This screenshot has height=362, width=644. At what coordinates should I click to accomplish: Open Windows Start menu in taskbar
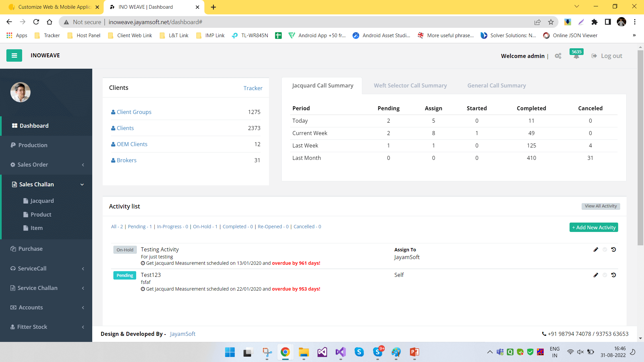[230, 352]
